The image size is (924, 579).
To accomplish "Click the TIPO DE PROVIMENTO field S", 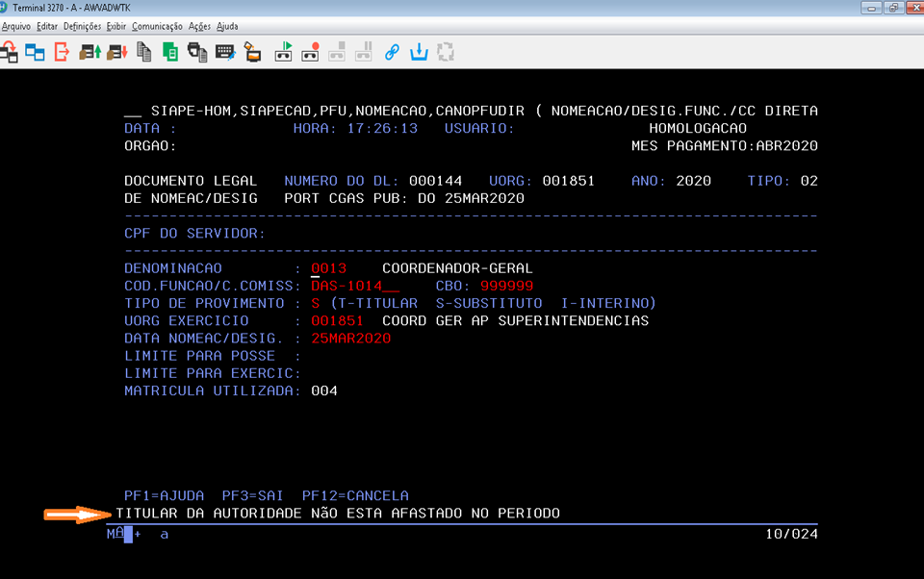I will (x=315, y=303).
